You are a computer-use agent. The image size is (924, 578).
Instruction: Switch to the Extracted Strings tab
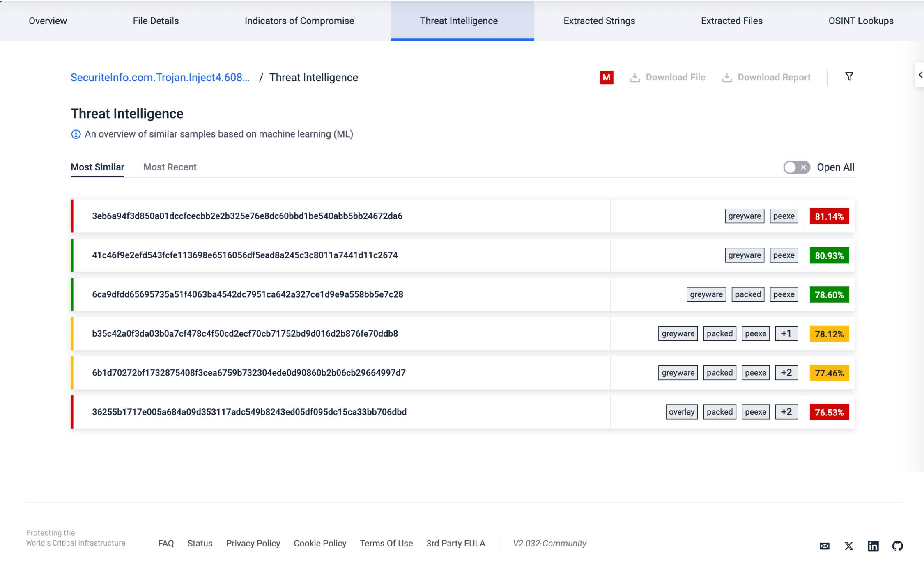(x=599, y=21)
